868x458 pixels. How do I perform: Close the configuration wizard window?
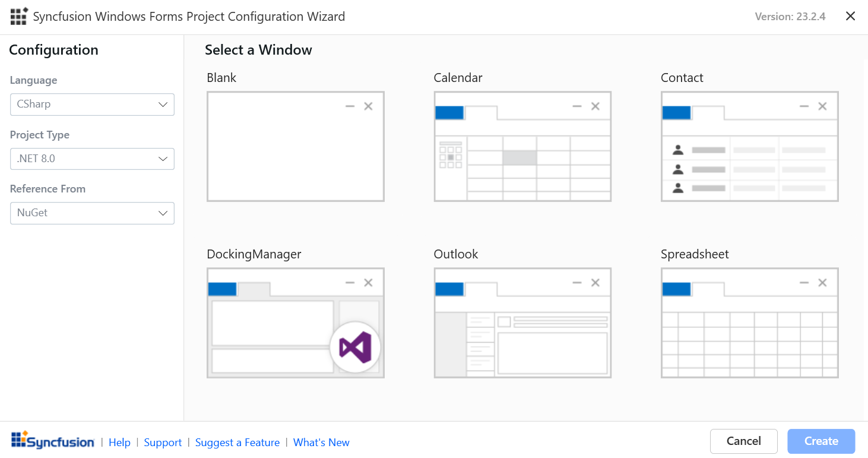pos(850,17)
